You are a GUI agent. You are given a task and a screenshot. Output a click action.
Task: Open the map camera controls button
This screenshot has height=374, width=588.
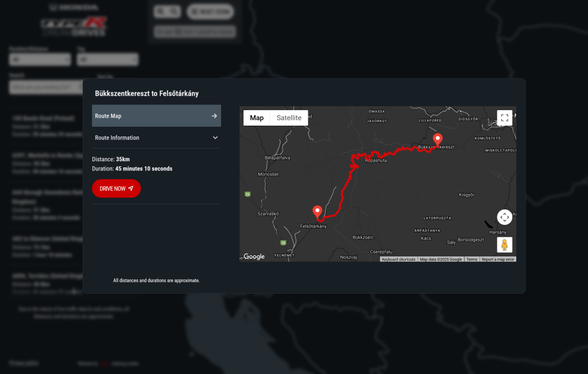click(504, 217)
